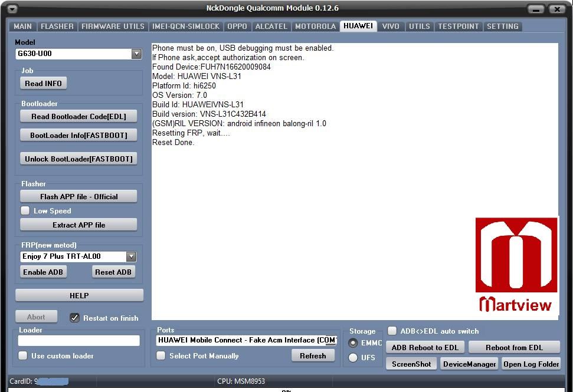Click '(GSM)RIL VERSION' log line
The height and width of the screenshot is (392, 573).
239,123
